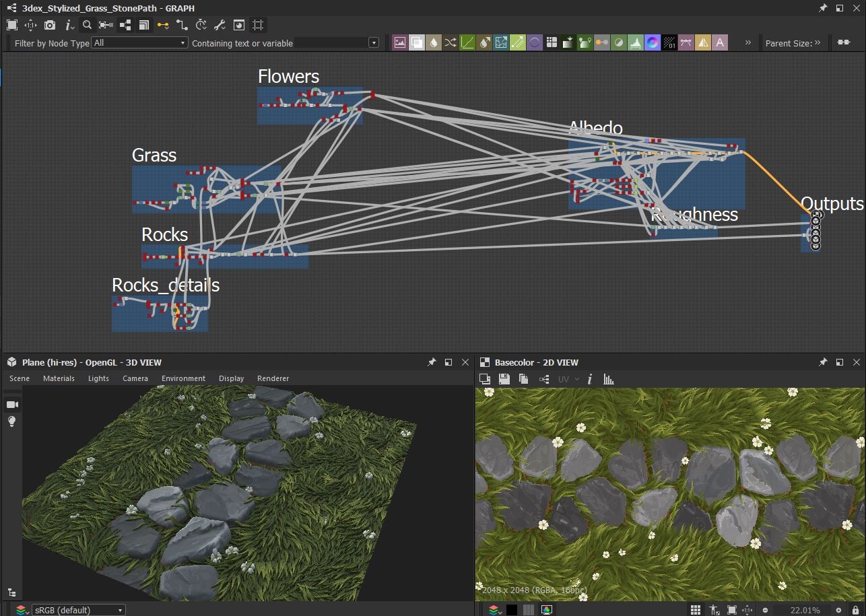Viewport: 866px width, 616px height.
Task: Add a Blend node from the node shelf
Action: 417,42
